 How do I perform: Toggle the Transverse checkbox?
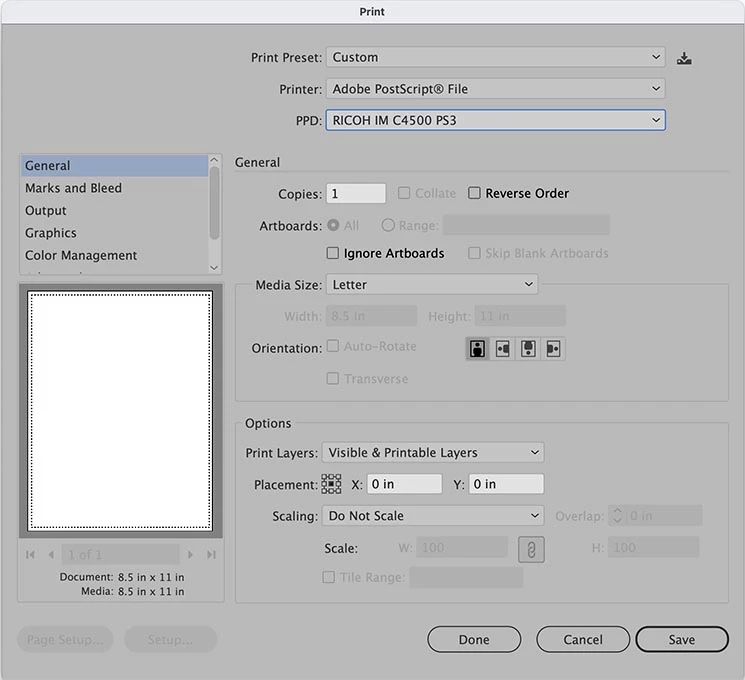click(333, 378)
